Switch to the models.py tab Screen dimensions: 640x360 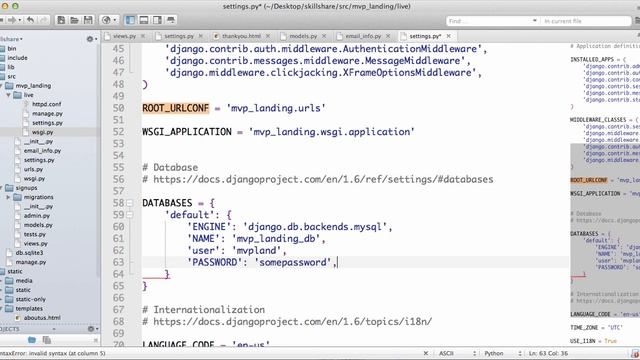303,36
